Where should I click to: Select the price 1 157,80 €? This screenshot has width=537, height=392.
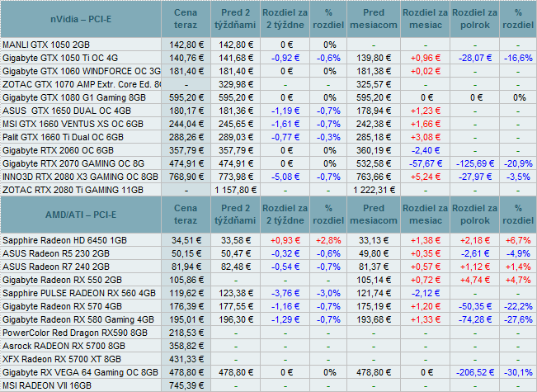[x=236, y=190]
